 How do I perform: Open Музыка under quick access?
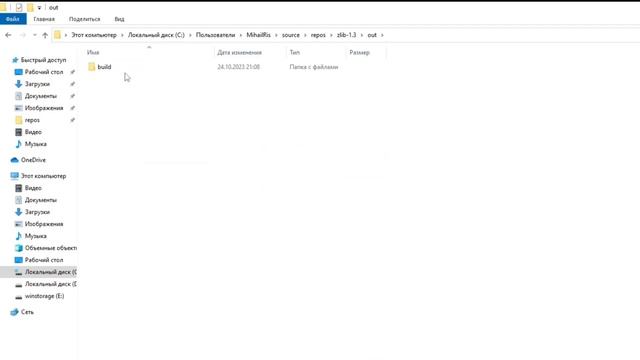36,144
